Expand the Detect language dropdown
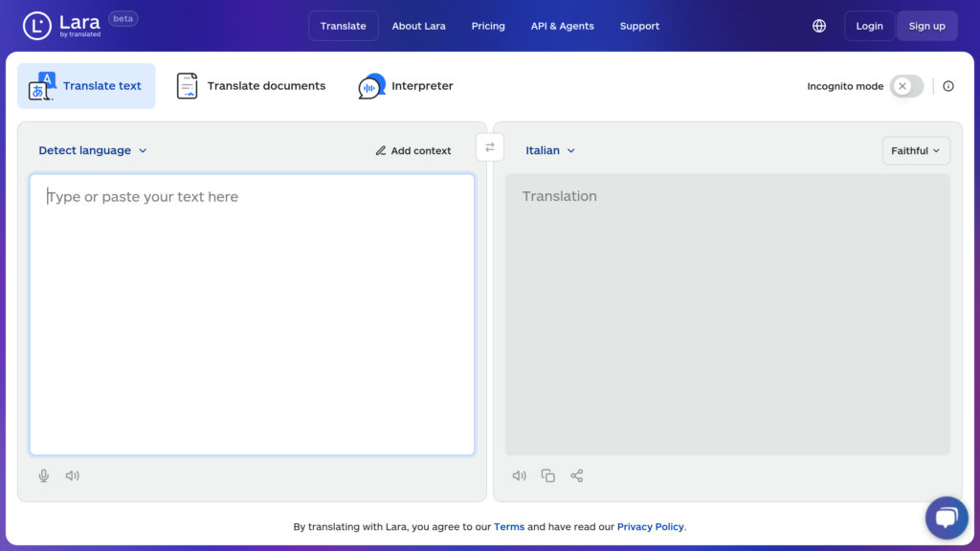 93,150
